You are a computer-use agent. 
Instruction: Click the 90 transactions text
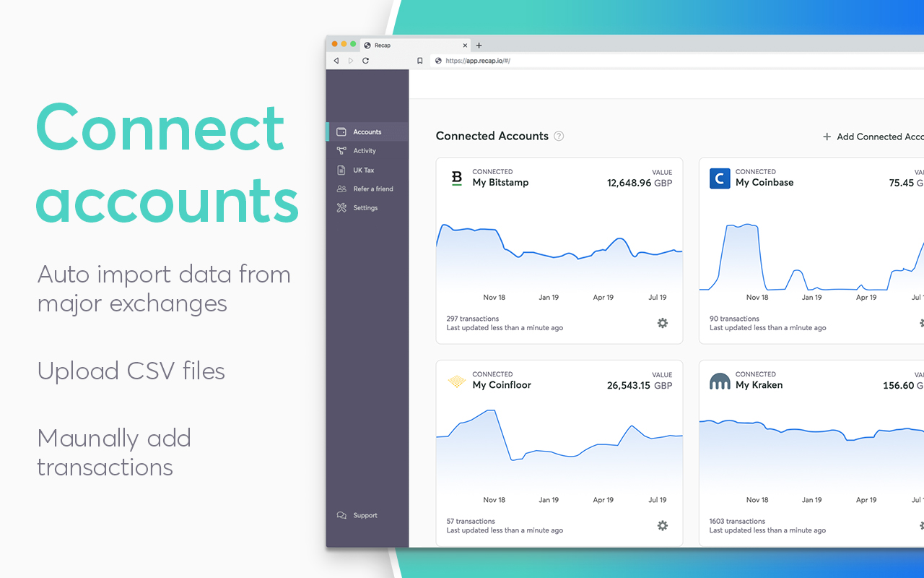pos(734,319)
